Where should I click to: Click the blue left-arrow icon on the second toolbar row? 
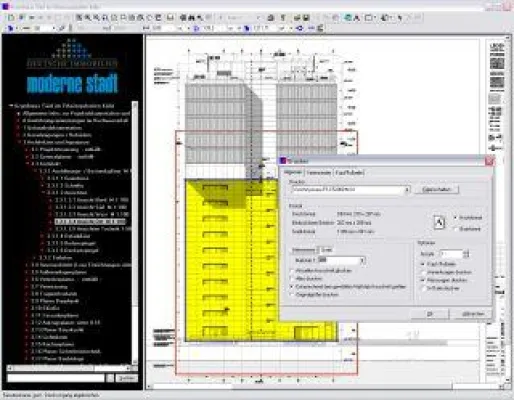(300, 28)
